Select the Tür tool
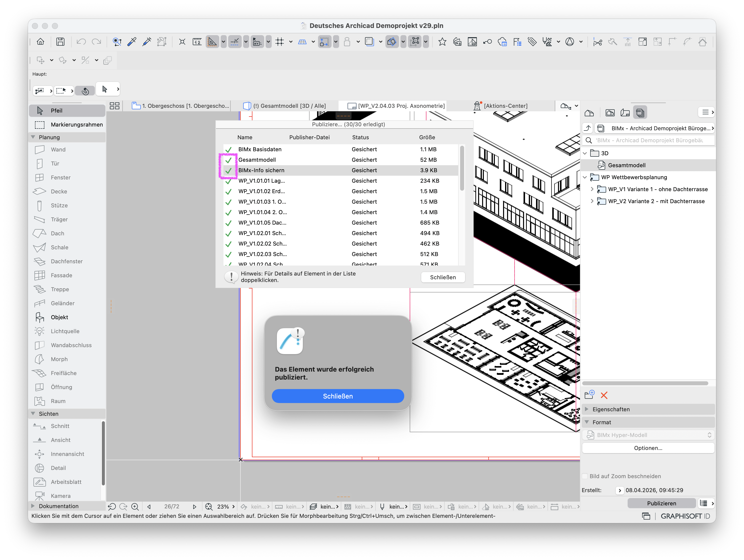The image size is (744, 560). [67, 163]
